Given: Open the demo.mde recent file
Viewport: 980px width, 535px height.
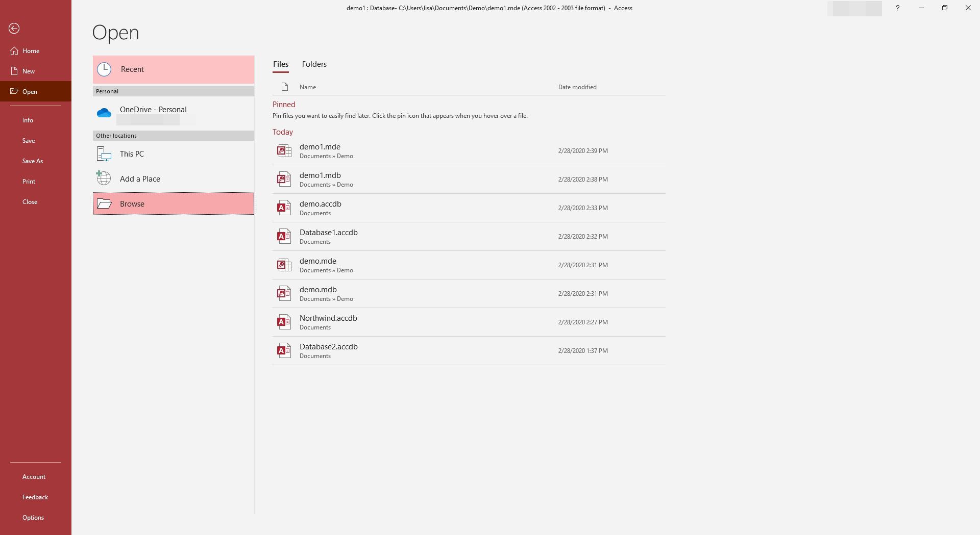Looking at the screenshot, I should pyautogui.click(x=469, y=265).
